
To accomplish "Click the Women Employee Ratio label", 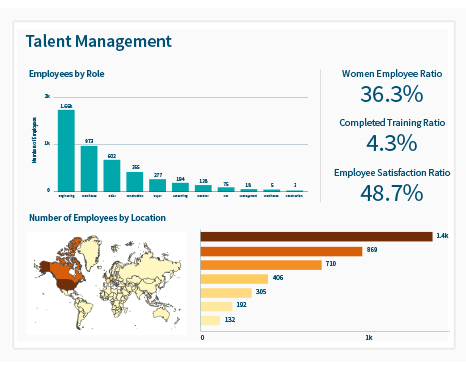I will click(392, 74).
